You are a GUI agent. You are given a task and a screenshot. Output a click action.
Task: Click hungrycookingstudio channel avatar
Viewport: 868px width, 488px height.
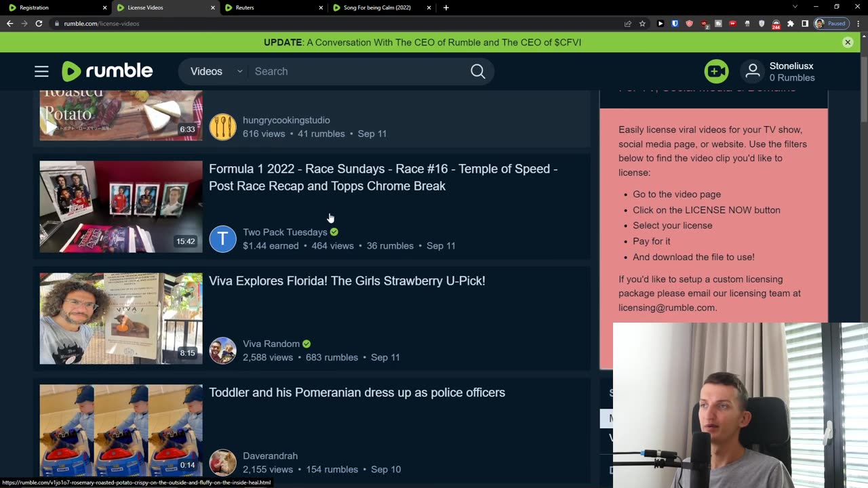(x=222, y=127)
